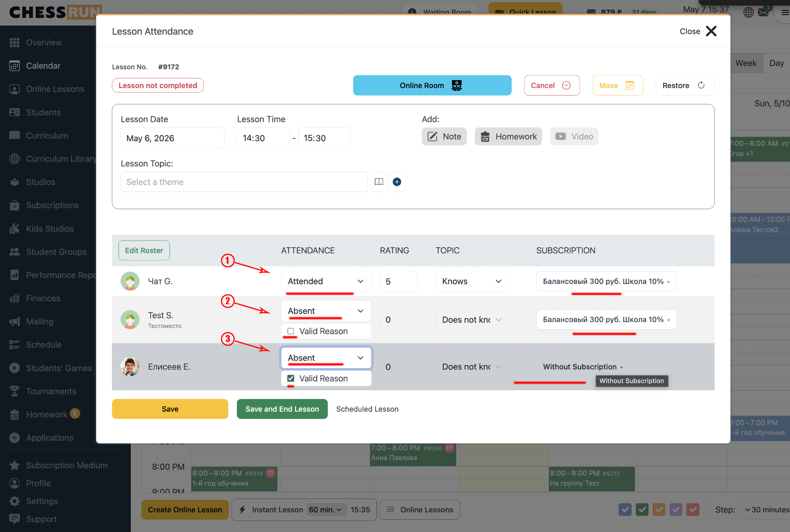This screenshot has width=790, height=532.
Task: Open Performance Reports menu item
Action: [53, 275]
